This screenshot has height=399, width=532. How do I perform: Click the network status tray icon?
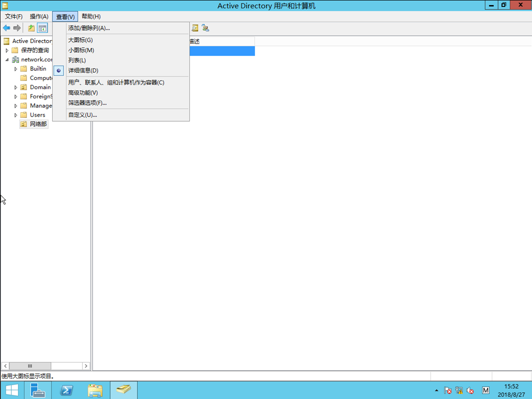coord(459,391)
